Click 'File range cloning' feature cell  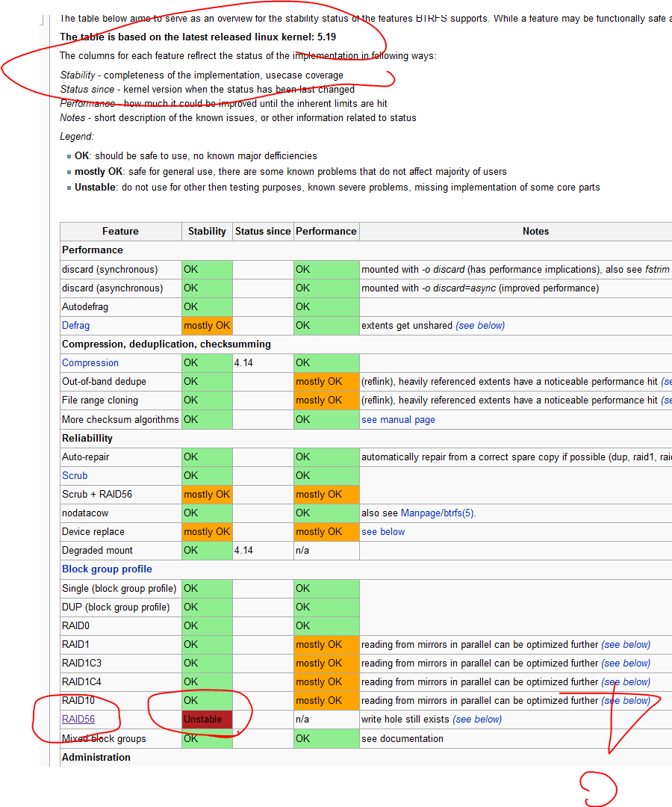pos(120,400)
